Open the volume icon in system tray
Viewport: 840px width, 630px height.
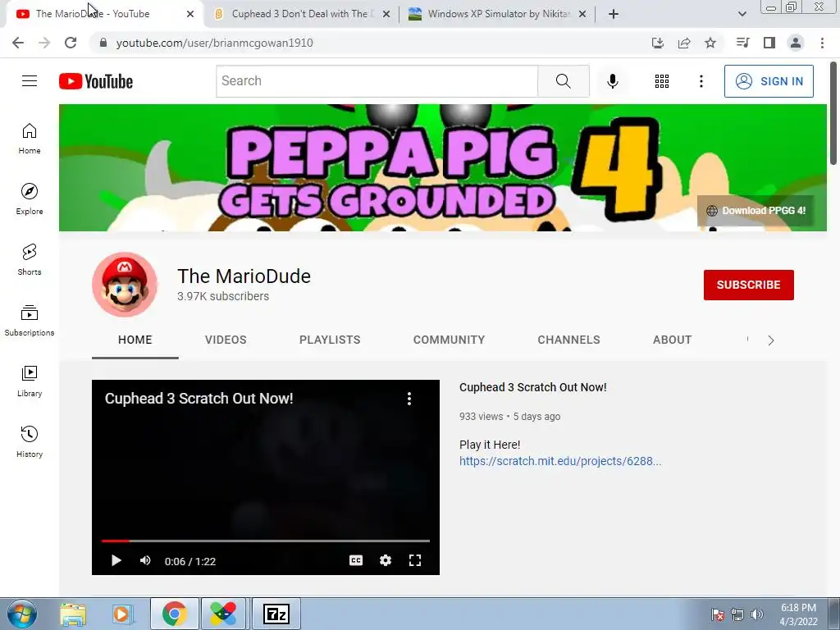tap(757, 614)
